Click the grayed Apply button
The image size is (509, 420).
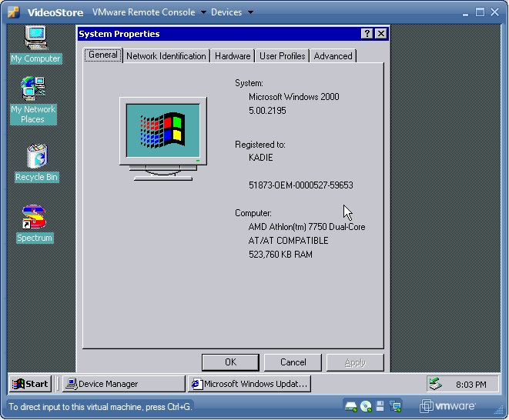(355, 362)
